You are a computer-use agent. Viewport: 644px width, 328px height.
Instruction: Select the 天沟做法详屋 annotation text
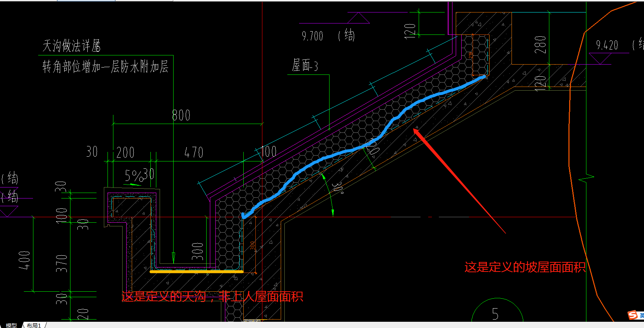click(x=72, y=46)
